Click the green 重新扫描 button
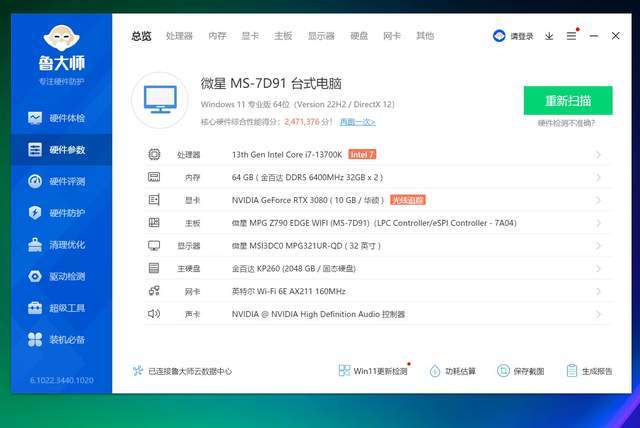This screenshot has height=428, width=640. 568,100
